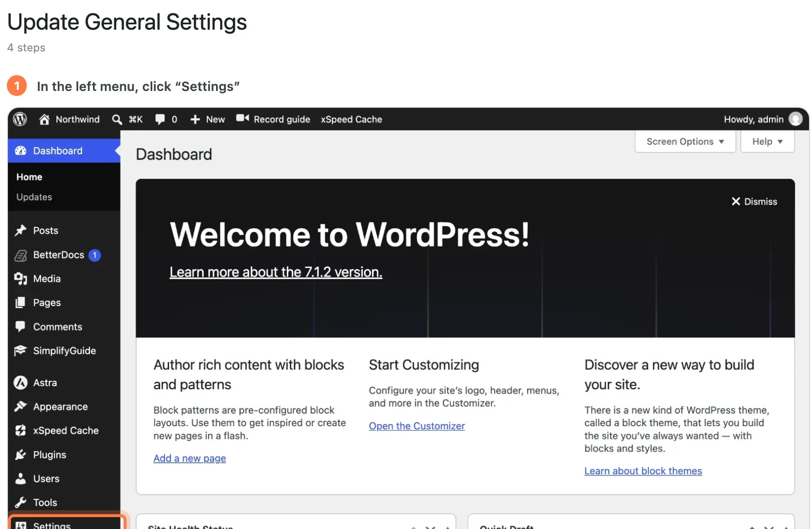Viewport: 812px width, 529px height.
Task: Open xSpeed Cache in the admin bar
Action: click(x=352, y=120)
